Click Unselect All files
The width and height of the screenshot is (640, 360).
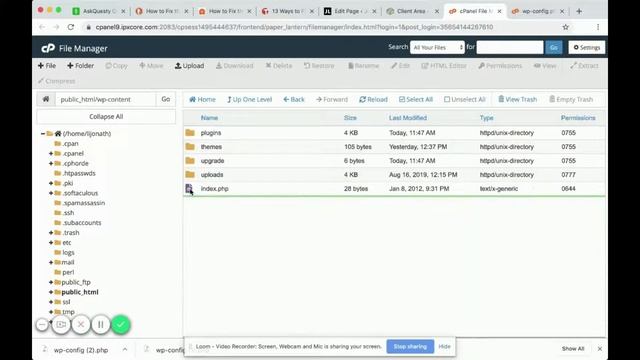tap(464, 99)
